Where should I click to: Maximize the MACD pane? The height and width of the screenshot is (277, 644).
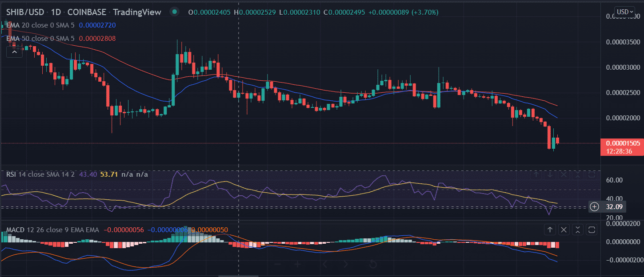click(592, 230)
